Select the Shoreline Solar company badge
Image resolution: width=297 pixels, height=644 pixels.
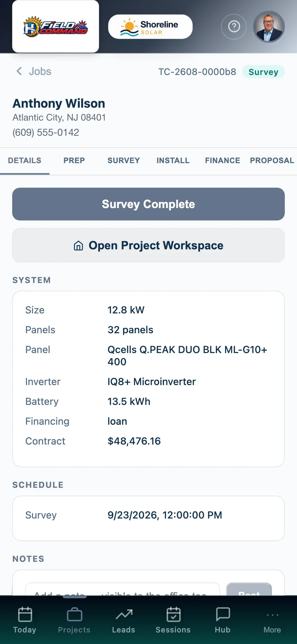150,27
